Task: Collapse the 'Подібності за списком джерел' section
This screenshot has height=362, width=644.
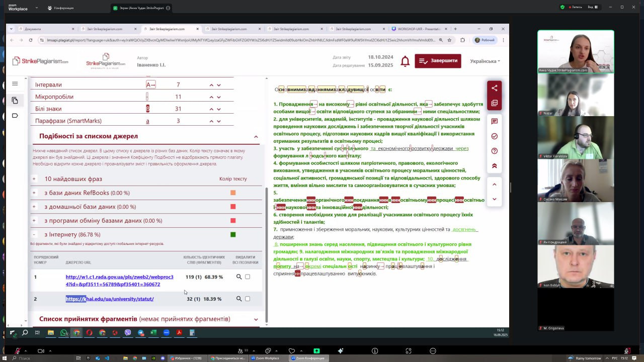Action: [x=256, y=137]
